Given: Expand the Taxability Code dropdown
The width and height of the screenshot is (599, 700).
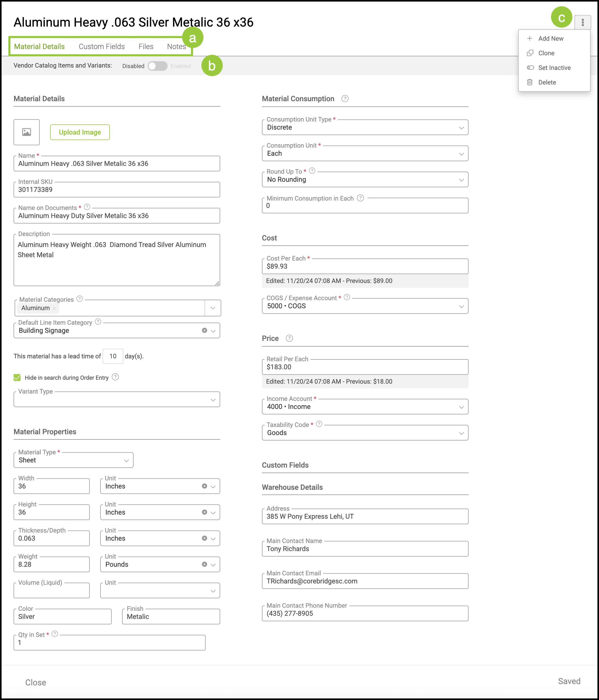Looking at the screenshot, I should [461, 433].
